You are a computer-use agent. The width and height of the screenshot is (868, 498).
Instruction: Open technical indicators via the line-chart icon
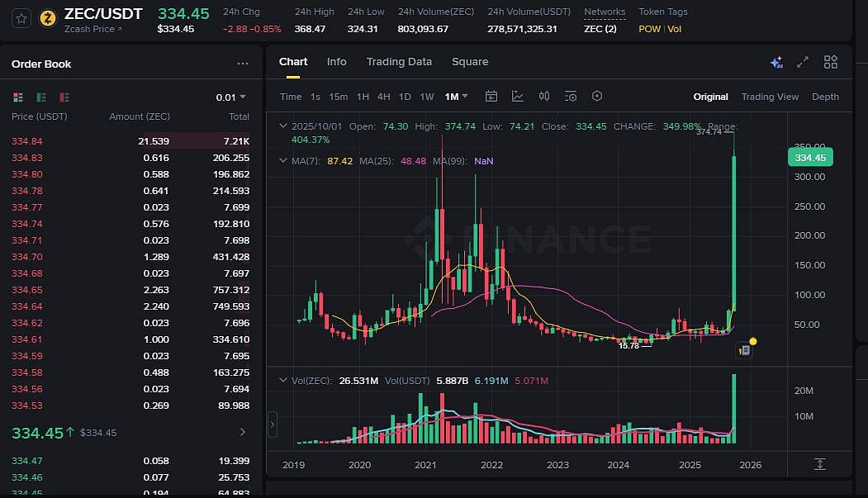(518, 97)
